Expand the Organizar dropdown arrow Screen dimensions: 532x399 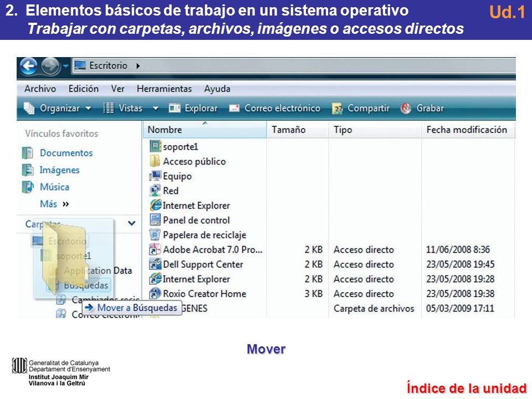tap(88, 108)
